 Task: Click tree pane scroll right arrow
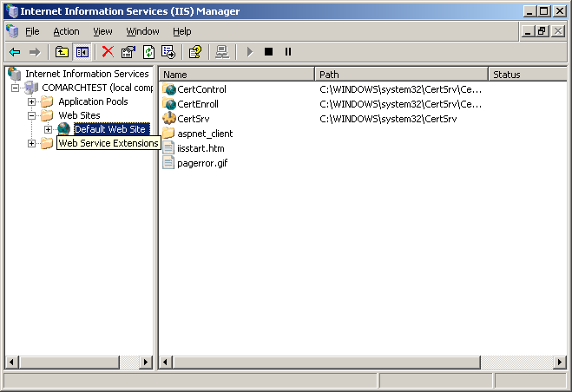tap(146, 363)
